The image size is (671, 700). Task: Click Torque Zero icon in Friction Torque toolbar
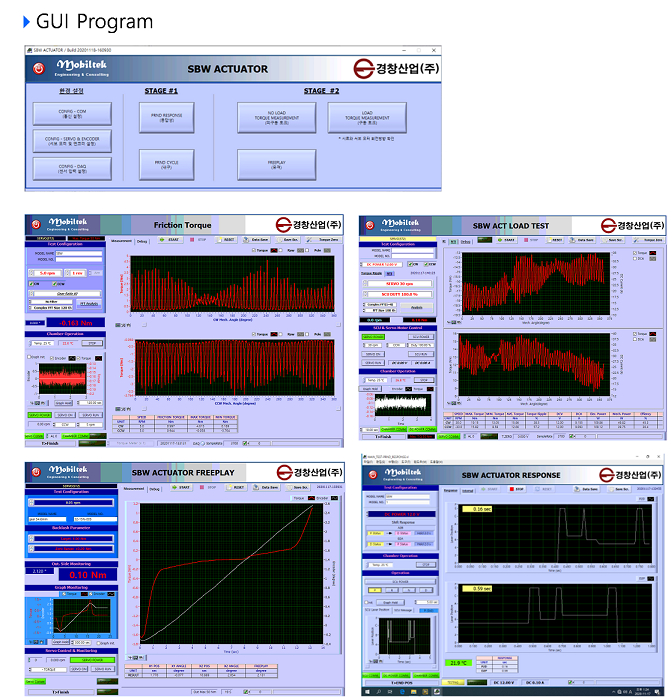(317, 241)
